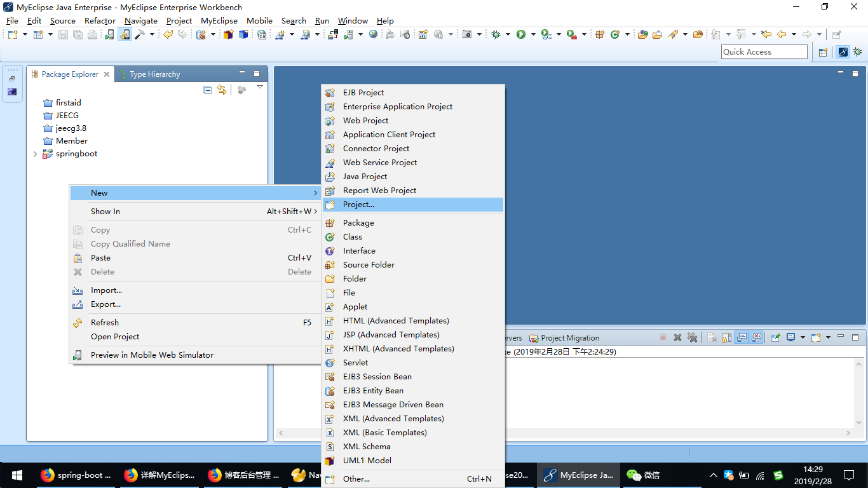Click the Collapse All icon in Package Explorer
Screen dimensions: 868x488
click(207, 90)
